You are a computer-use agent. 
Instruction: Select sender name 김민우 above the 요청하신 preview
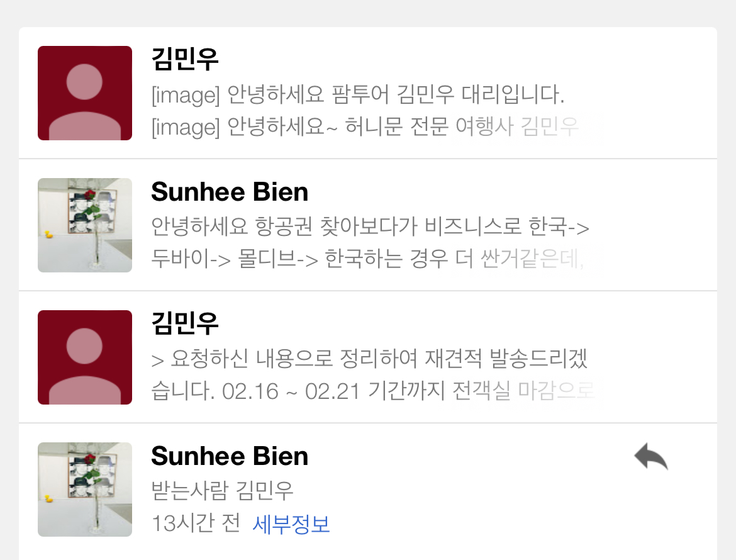[185, 324]
